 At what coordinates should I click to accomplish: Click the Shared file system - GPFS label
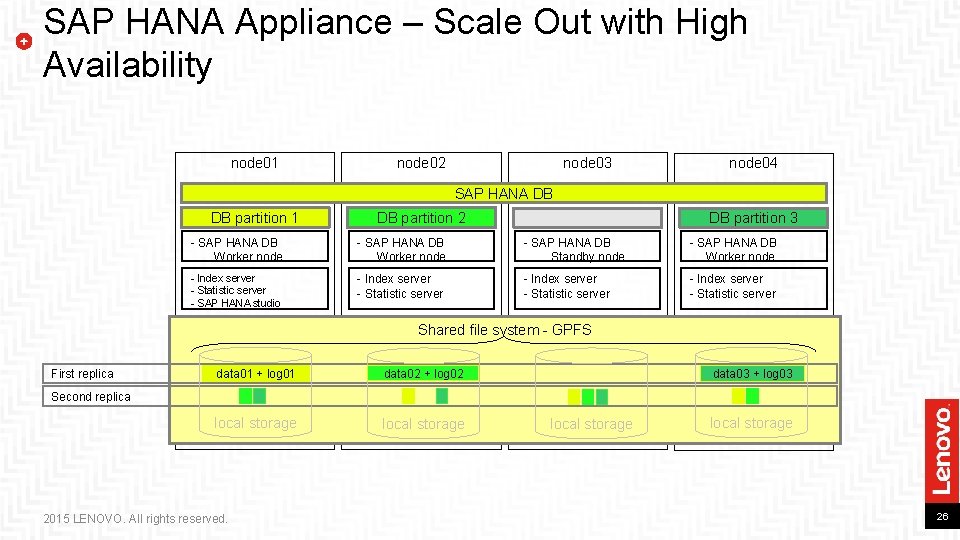(x=504, y=330)
